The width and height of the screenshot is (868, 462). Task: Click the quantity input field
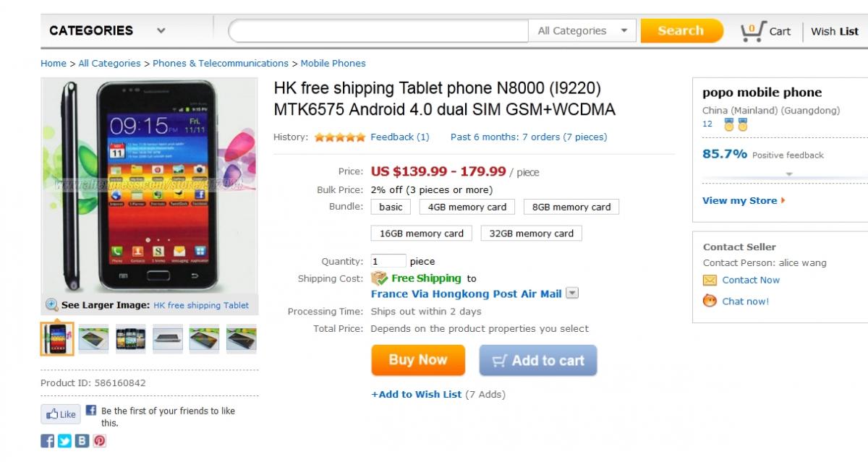[388, 262]
